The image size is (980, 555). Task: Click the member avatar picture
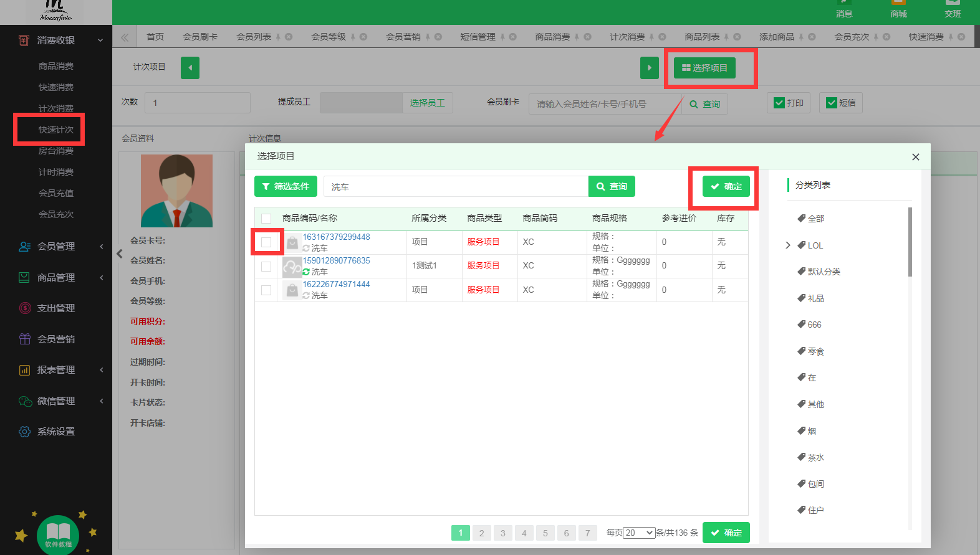click(x=176, y=191)
